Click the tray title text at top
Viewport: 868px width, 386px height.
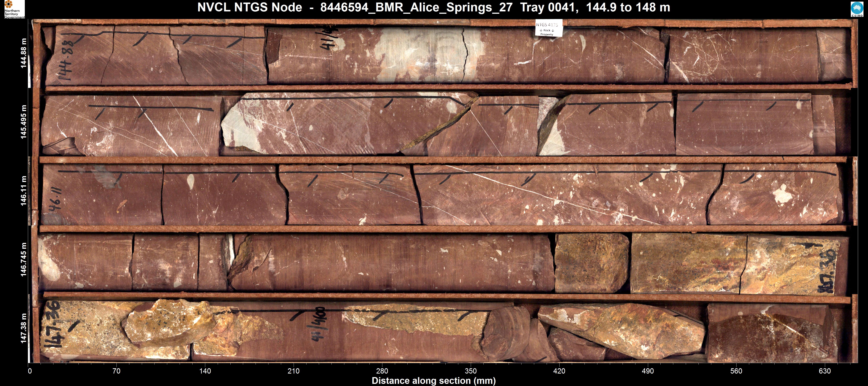click(x=433, y=7)
